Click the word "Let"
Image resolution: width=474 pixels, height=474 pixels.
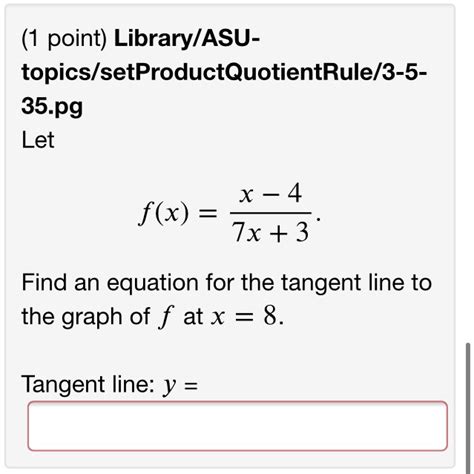pyautogui.click(x=38, y=140)
